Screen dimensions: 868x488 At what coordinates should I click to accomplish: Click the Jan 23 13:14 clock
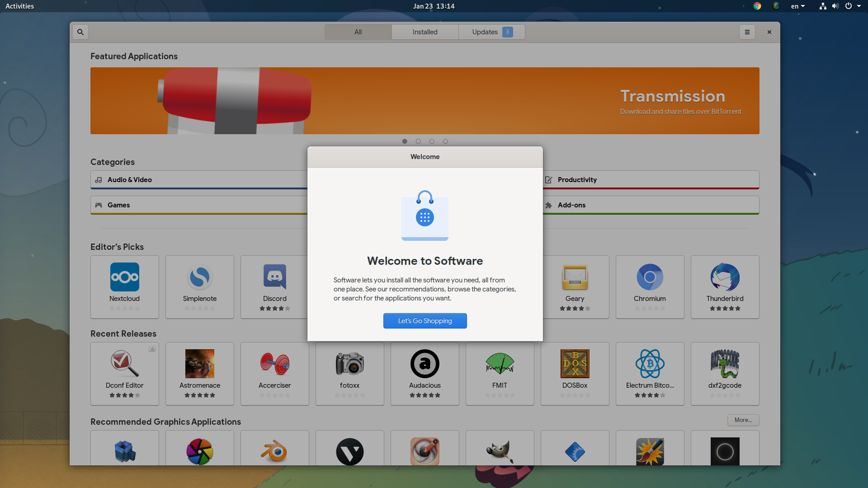[434, 6]
